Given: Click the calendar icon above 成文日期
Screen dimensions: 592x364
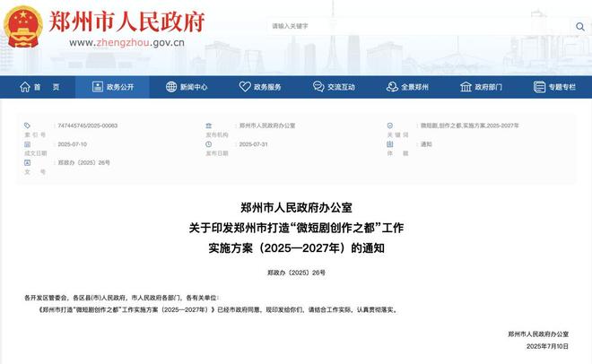Looking at the screenshot, I should click(x=27, y=144).
